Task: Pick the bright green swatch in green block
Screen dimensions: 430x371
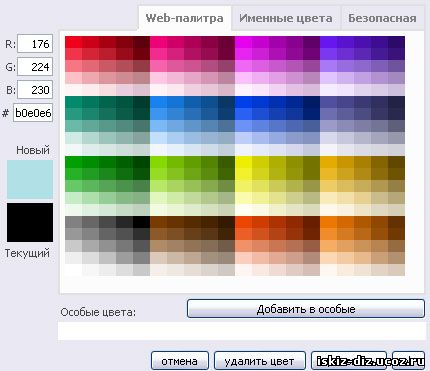Action: (x=73, y=162)
